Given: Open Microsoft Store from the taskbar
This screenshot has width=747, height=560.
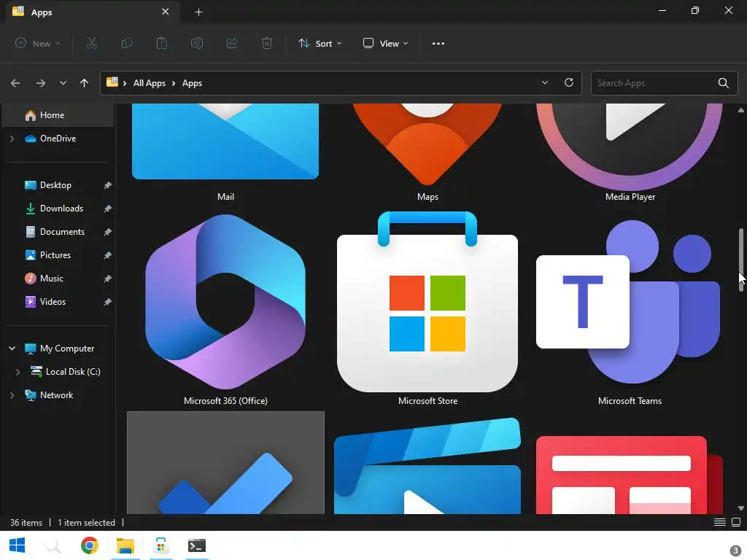Looking at the screenshot, I should pos(161,545).
